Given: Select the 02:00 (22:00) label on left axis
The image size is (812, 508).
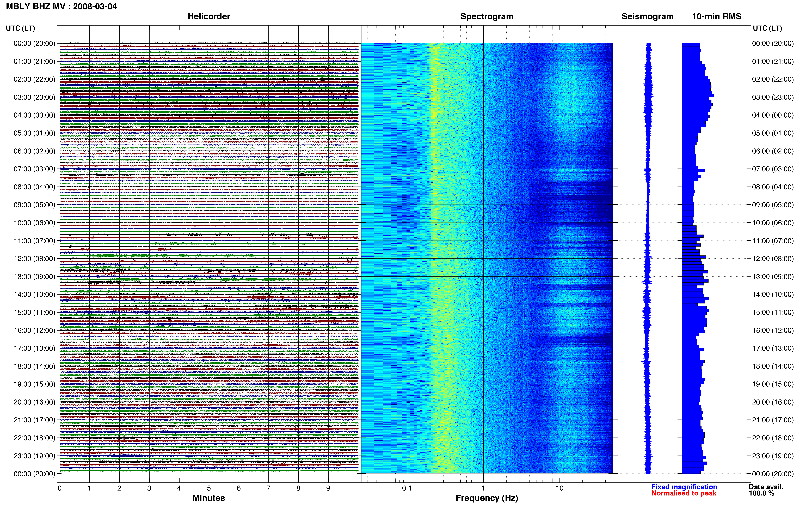Looking at the screenshot, I should click(x=34, y=79).
